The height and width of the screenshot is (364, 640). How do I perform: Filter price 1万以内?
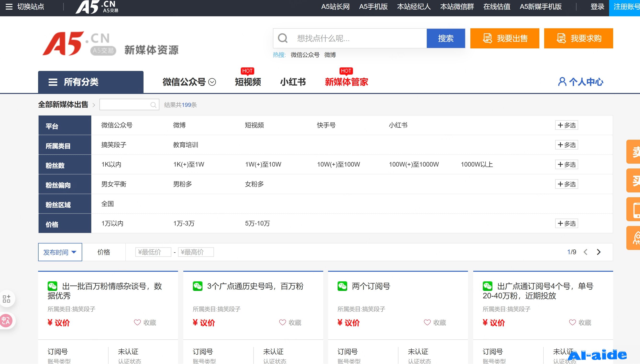coord(112,224)
